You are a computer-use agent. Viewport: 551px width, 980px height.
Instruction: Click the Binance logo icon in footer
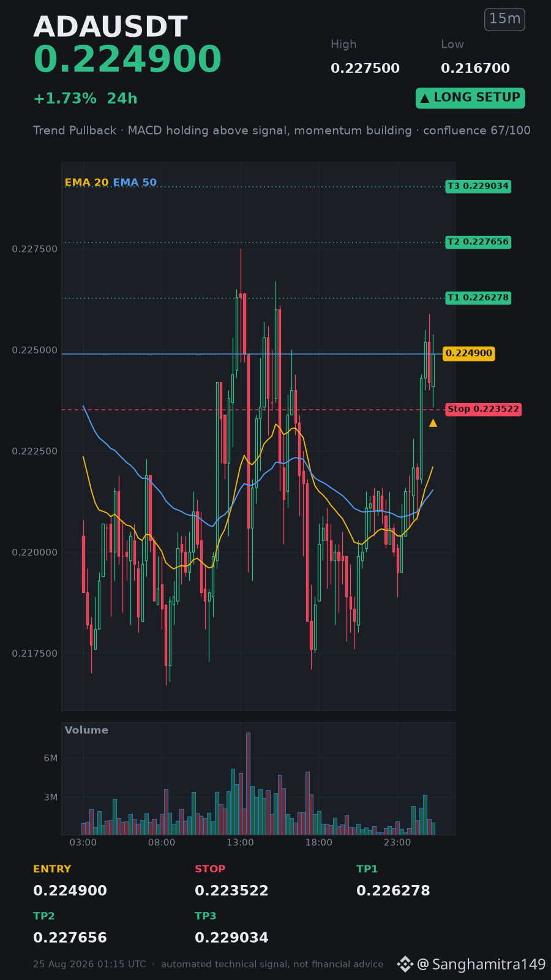[405, 964]
